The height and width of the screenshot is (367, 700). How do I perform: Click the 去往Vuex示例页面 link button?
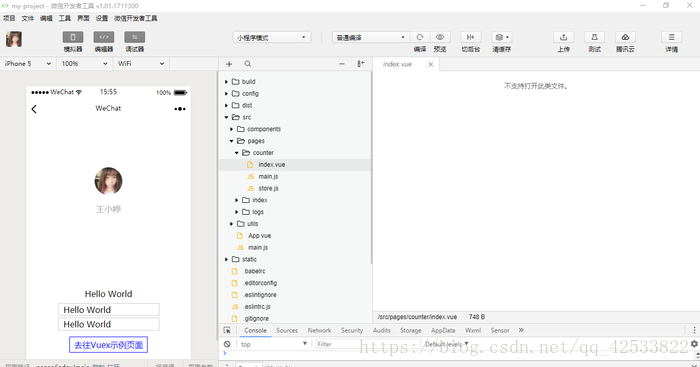click(x=108, y=345)
